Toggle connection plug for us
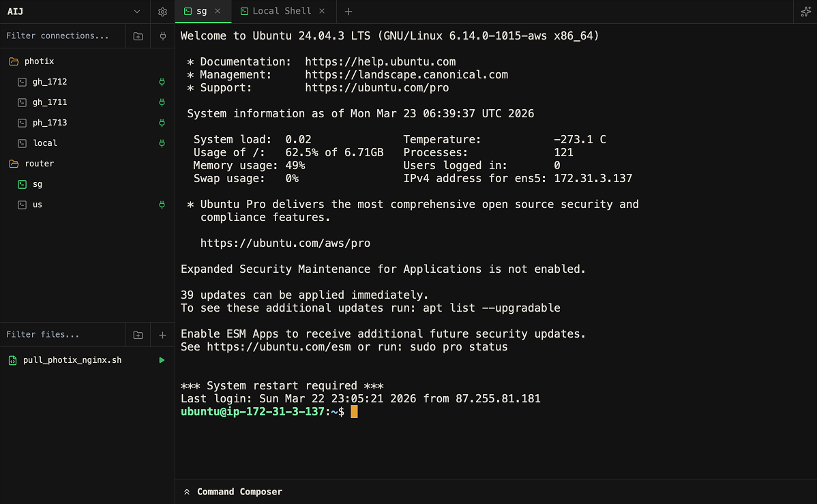 [x=162, y=205]
